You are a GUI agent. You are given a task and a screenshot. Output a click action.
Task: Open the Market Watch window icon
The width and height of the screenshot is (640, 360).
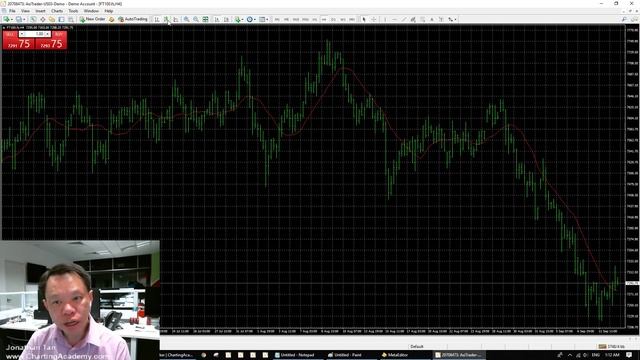click(x=33, y=19)
